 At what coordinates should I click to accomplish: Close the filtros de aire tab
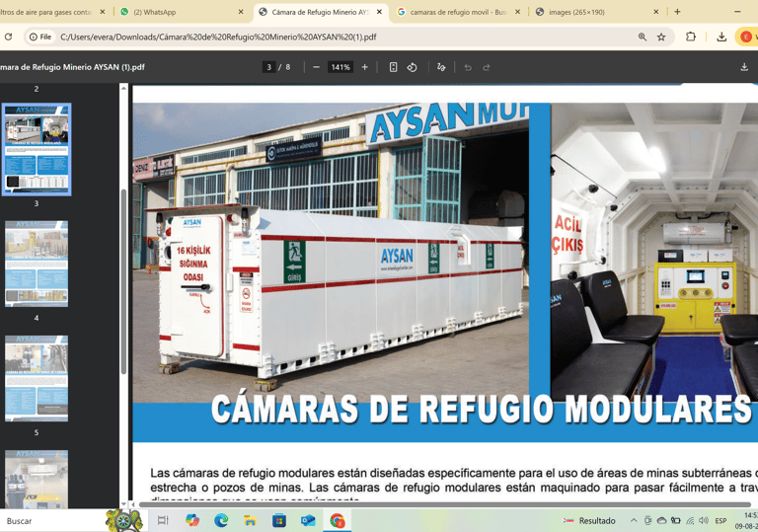pos(102,12)
